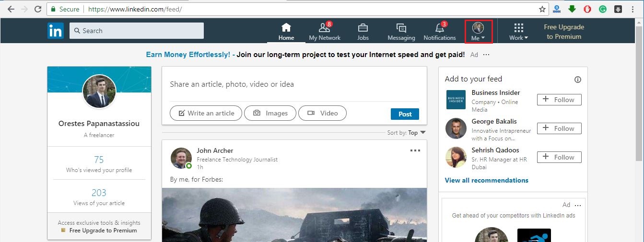
Task: Click the red Opera extension icon
Action: (x=587, y=9)
